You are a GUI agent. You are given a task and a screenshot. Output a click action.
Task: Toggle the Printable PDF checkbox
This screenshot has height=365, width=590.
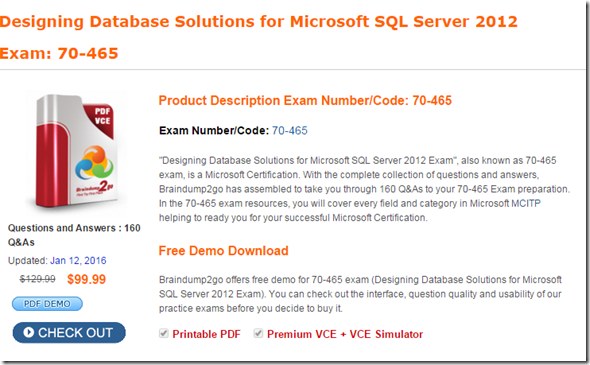tap(164, 333)
